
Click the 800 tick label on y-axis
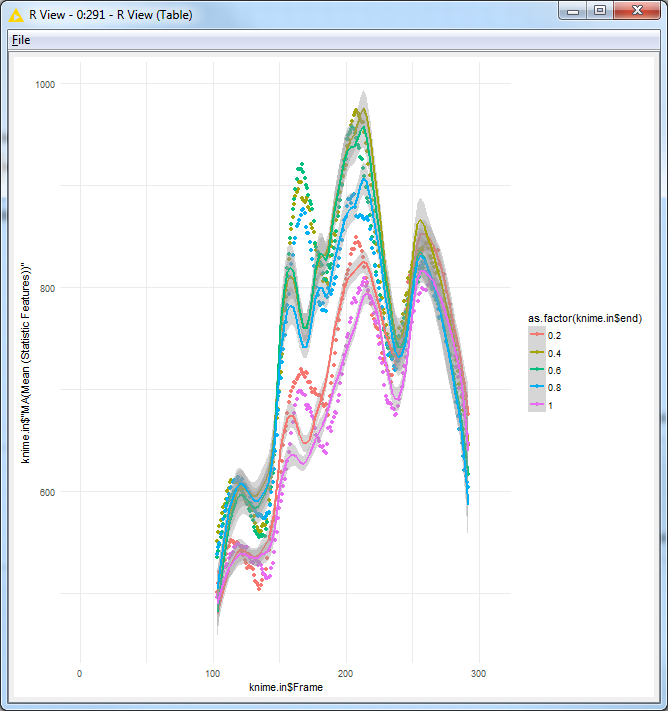point(46,288)
